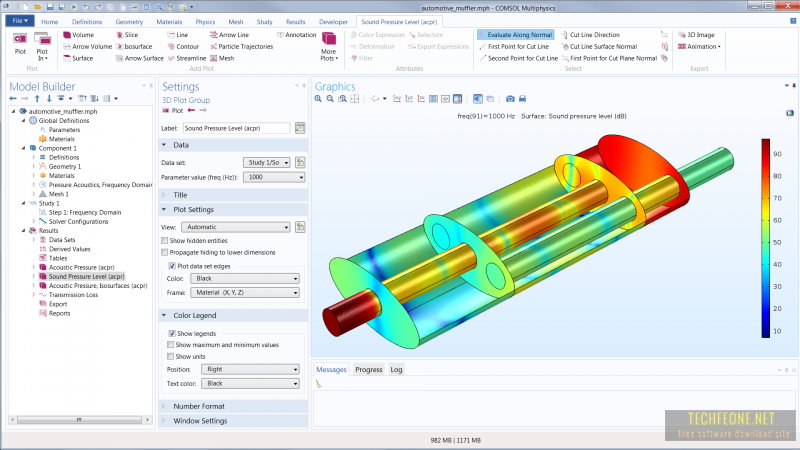The image size is (800, 450).
Task: Switch to the Results ribbon tab
Action: pos(295,22)
